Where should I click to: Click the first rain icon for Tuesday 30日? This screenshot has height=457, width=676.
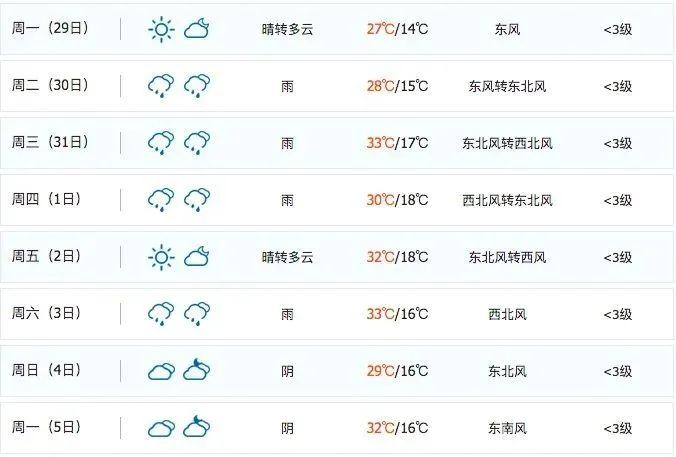[161, 86]
